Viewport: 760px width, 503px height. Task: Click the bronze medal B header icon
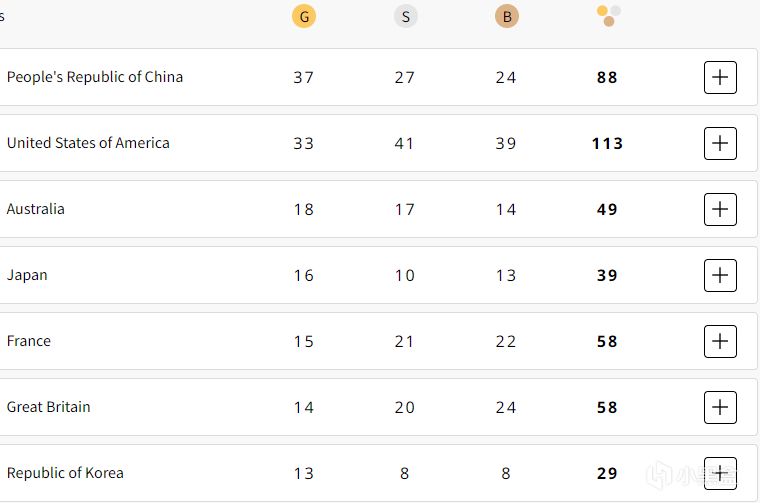506,16
